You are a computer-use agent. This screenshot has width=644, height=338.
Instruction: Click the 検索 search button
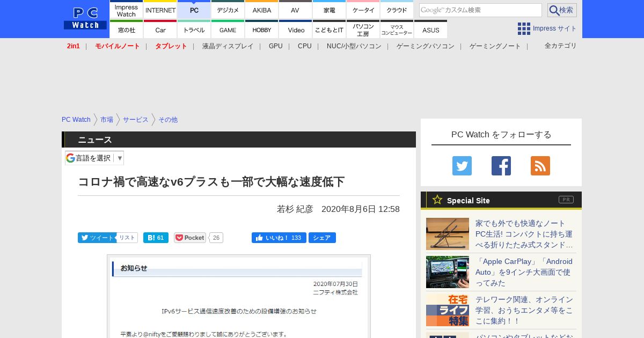point(562,10)
